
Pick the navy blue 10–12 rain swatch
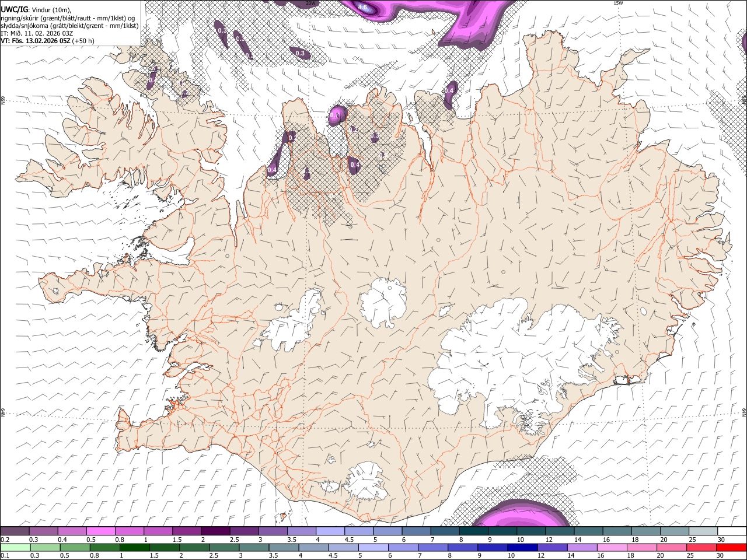coord(522,547)
